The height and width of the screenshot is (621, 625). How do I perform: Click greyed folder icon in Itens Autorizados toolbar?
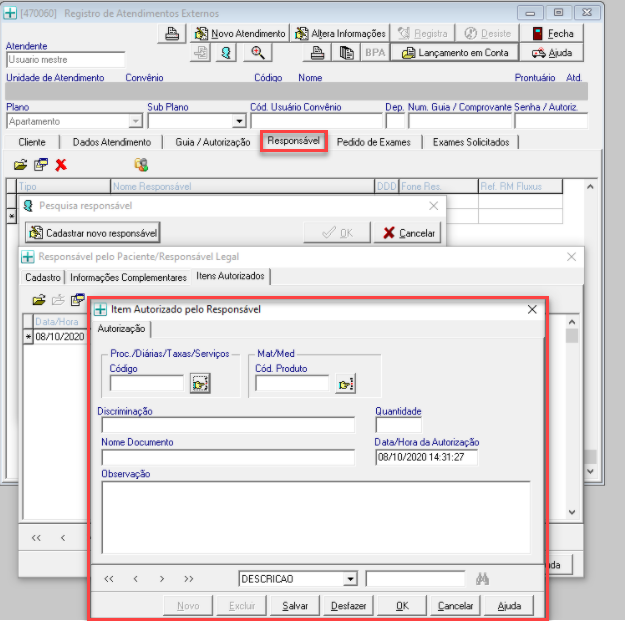58,300
